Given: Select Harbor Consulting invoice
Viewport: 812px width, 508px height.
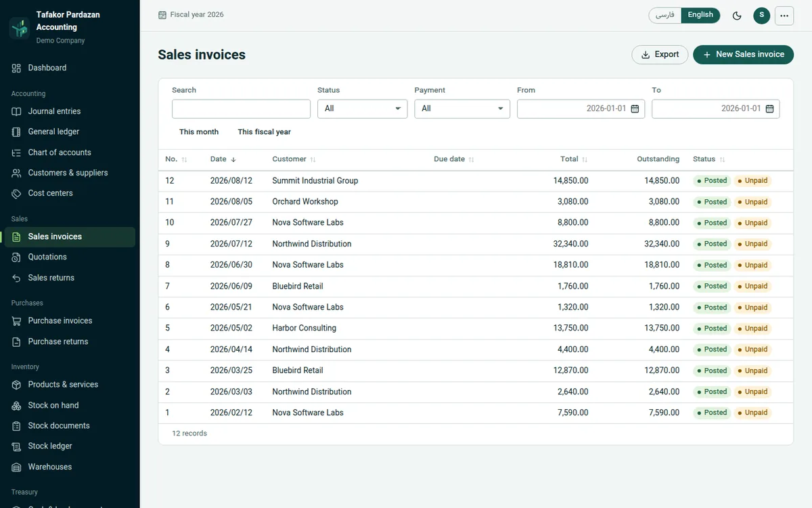Looking at the screenshot, I should coord(476,329).
